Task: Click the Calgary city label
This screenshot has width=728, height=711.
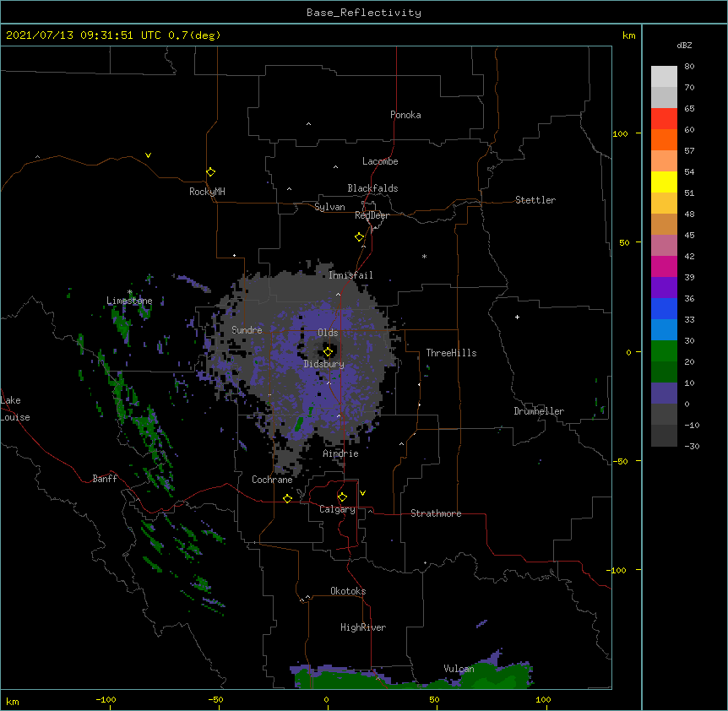Action: click(x=337, y=509)
